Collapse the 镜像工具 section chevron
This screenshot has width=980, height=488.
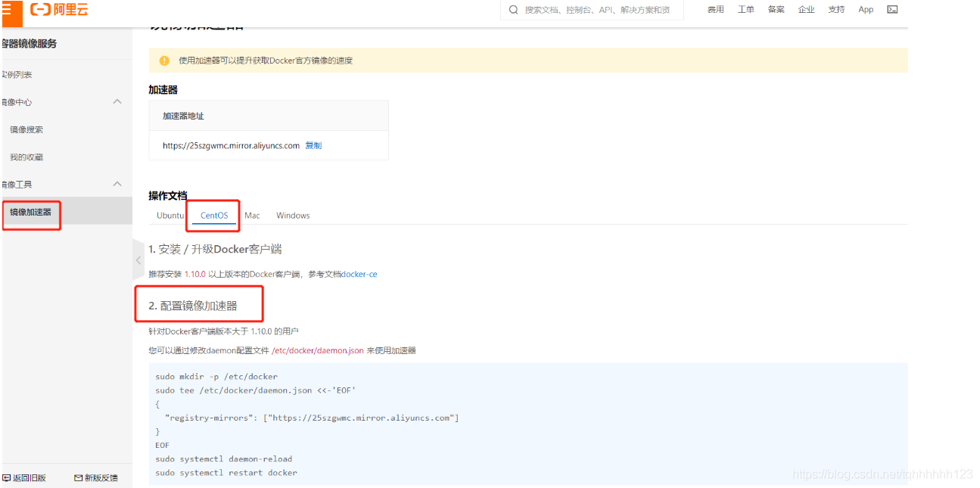[117, 184]
